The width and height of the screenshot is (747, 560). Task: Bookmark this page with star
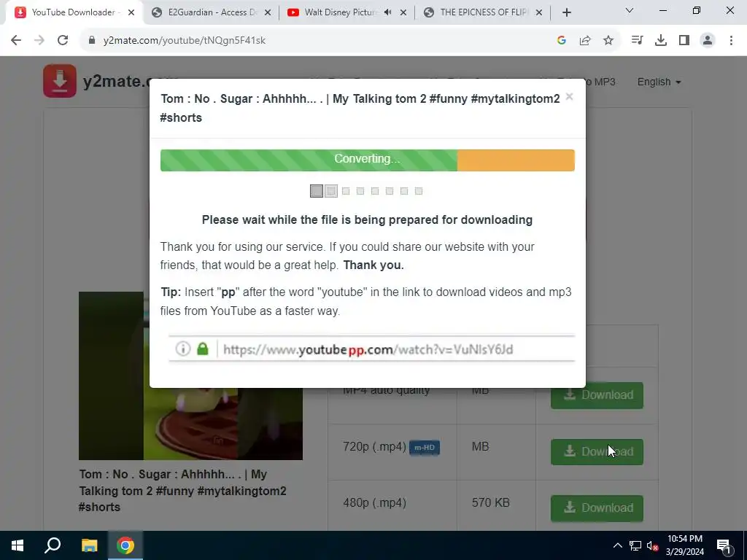[x=608, y=41]
